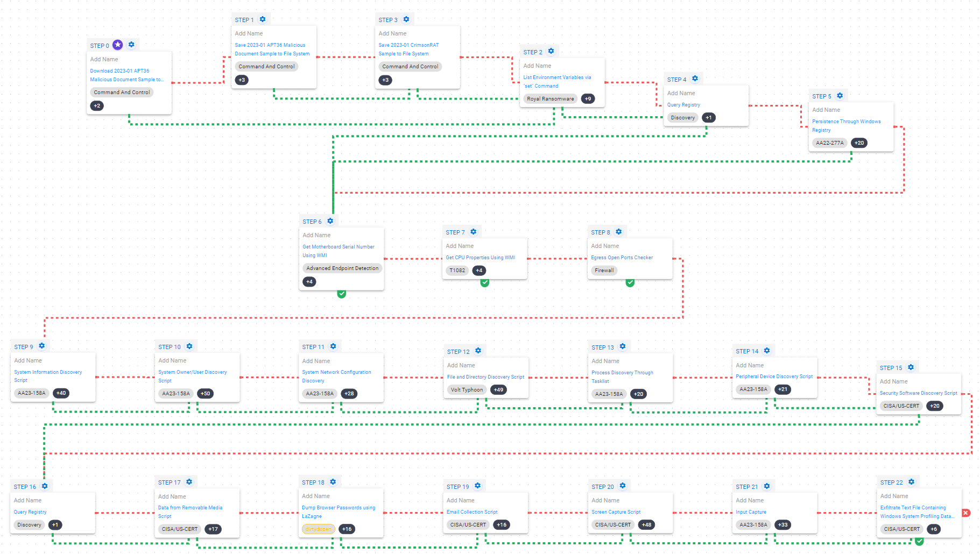Click the red X on Step 22
The width and height of the screenshot is (980, 554).
966,513
